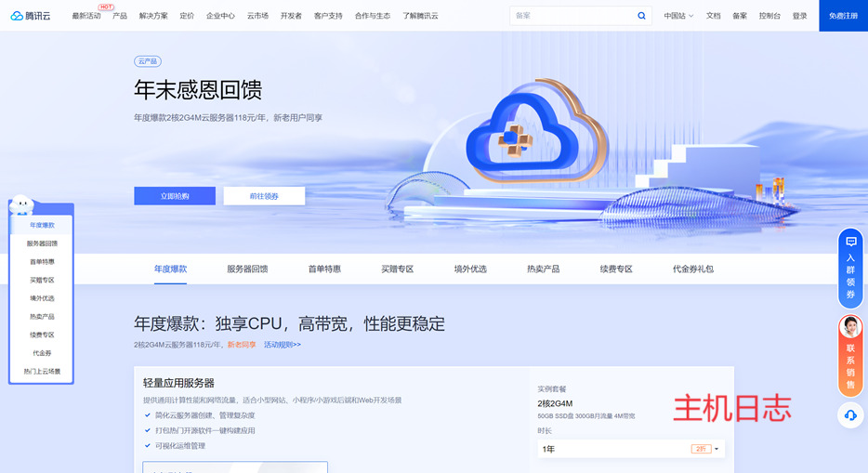This screenshot has height=473, width=868.
Task: Expand the 中国站 region dropdown
Action: pyautogui.click(x=678, y=16)
